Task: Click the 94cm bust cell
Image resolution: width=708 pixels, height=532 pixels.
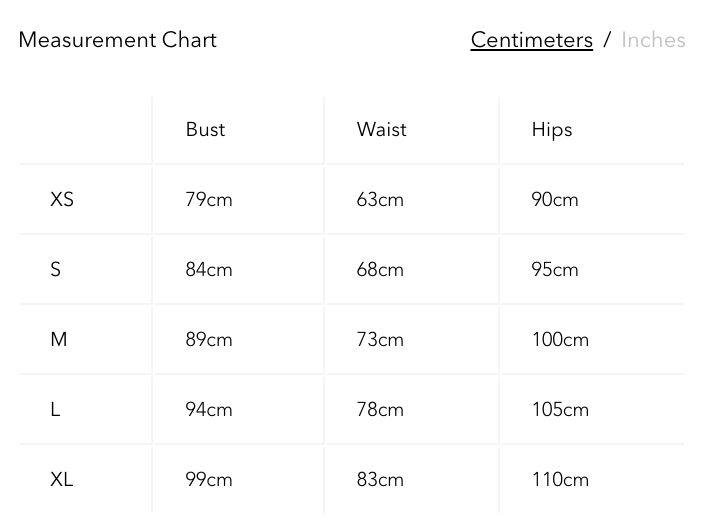Action: pyautogui.click(x=208, y=409)
